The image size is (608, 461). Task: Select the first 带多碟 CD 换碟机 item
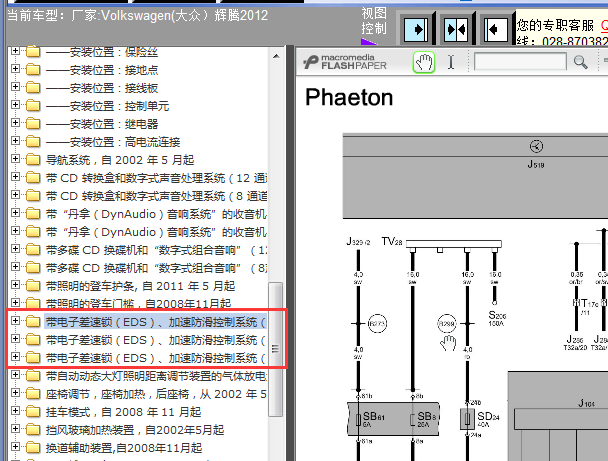(156, 250)
